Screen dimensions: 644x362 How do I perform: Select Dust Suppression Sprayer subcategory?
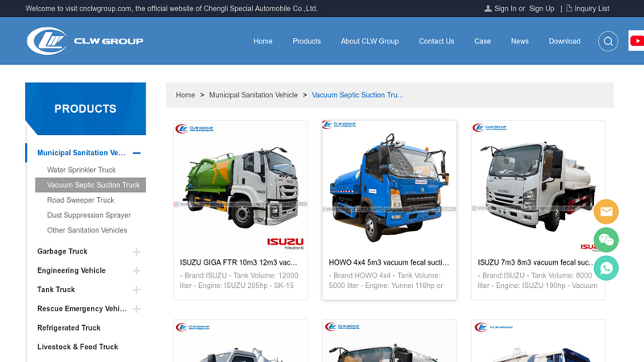(89, 216)
